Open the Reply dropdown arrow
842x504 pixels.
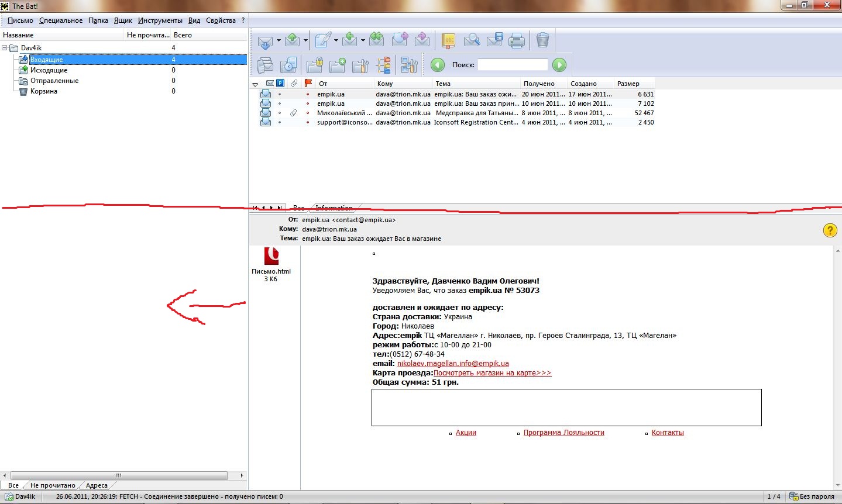pyautogui.click(x=363, y=40)
